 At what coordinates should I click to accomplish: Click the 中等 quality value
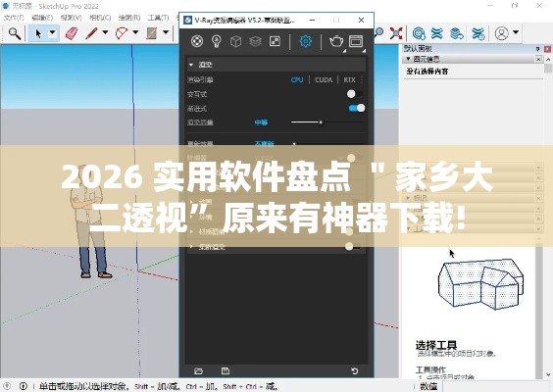[x=261, y=122]
